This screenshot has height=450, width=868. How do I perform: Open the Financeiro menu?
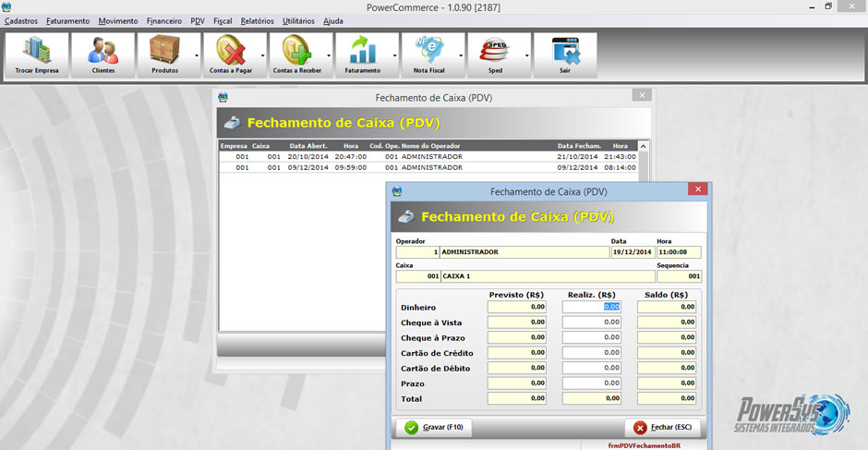(x=164, y=21)
